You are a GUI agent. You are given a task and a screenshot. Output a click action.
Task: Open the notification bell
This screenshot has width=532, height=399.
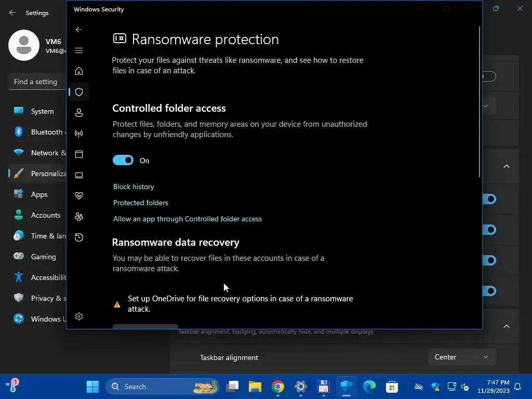[x=518, y=387]
